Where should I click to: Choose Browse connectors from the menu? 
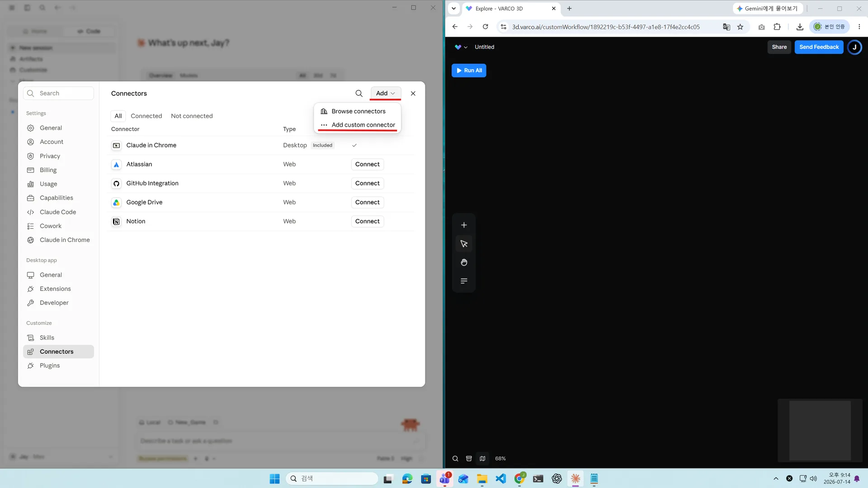(357, 111)
